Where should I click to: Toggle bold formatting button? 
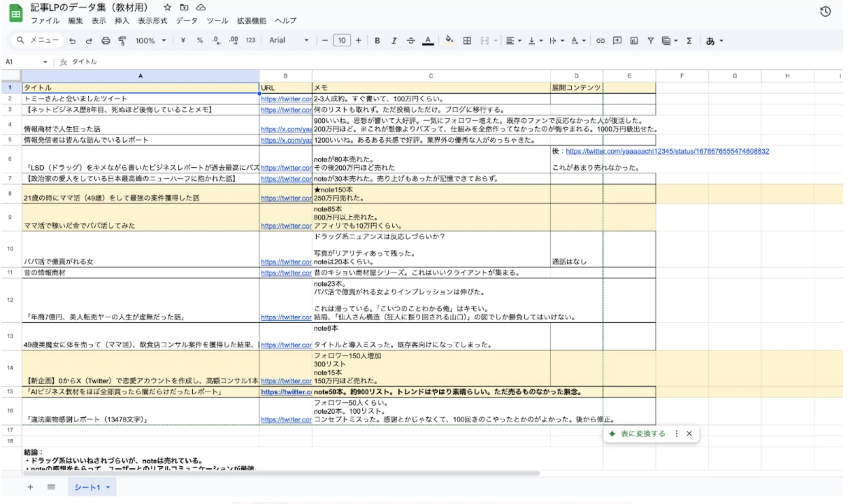pyautogui.click(x=377, y=41)
